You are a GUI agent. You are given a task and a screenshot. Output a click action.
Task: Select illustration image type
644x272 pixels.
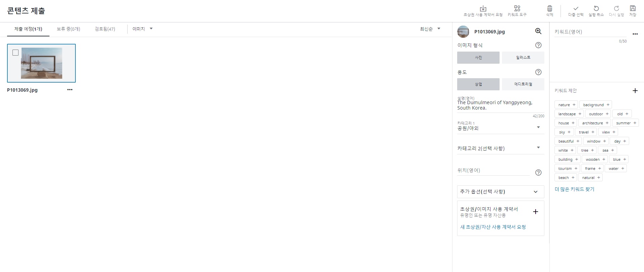point(523,58)
